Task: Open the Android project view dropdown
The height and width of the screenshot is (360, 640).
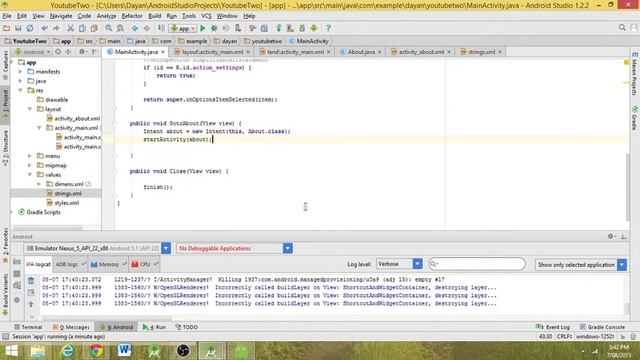Action: point(33,52)
